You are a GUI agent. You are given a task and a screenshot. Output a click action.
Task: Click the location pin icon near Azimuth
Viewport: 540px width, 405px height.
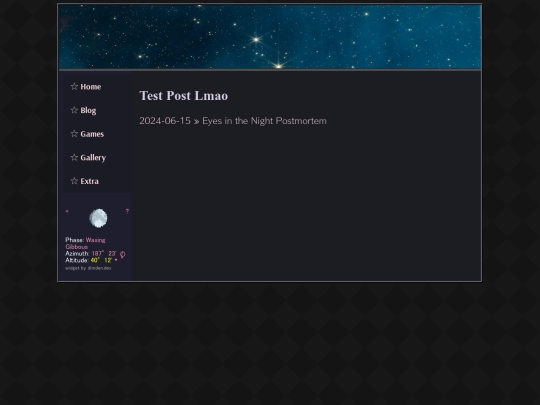pos(123,255)
